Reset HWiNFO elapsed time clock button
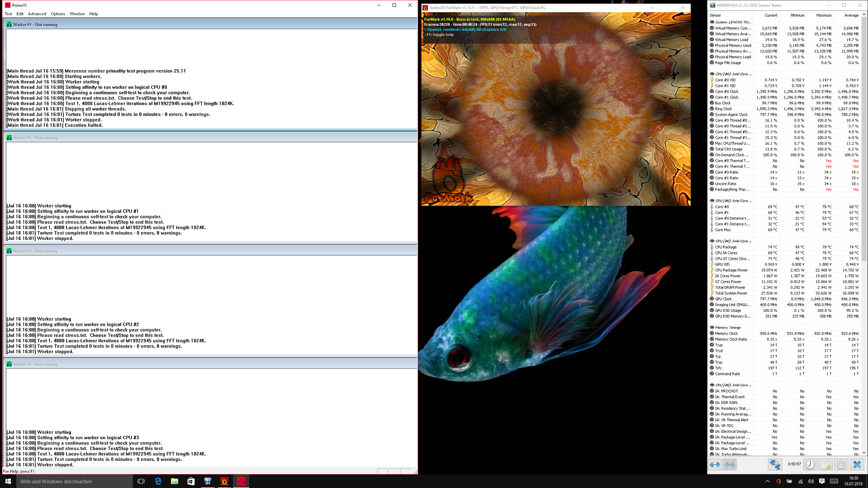 (810, 464)
